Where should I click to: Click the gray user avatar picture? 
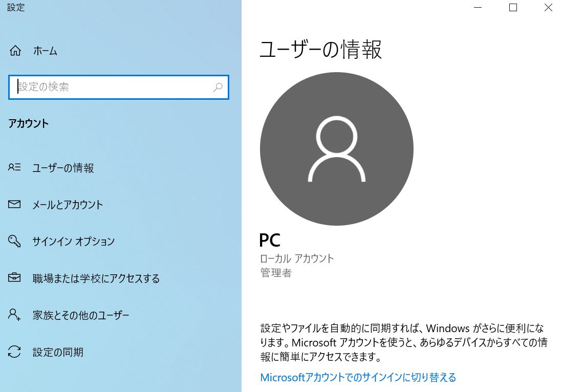(336, 149)
